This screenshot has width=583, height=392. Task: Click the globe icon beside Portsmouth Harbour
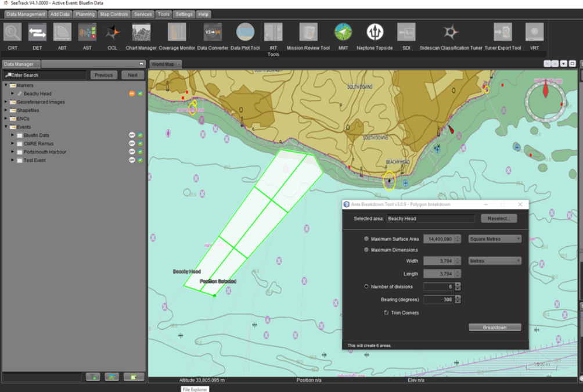coord(140,152)
